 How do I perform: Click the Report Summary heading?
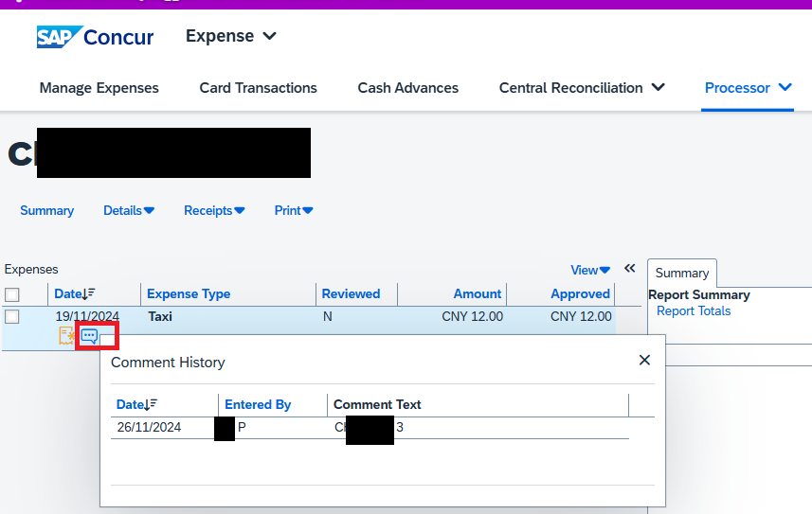click(698, 295)
